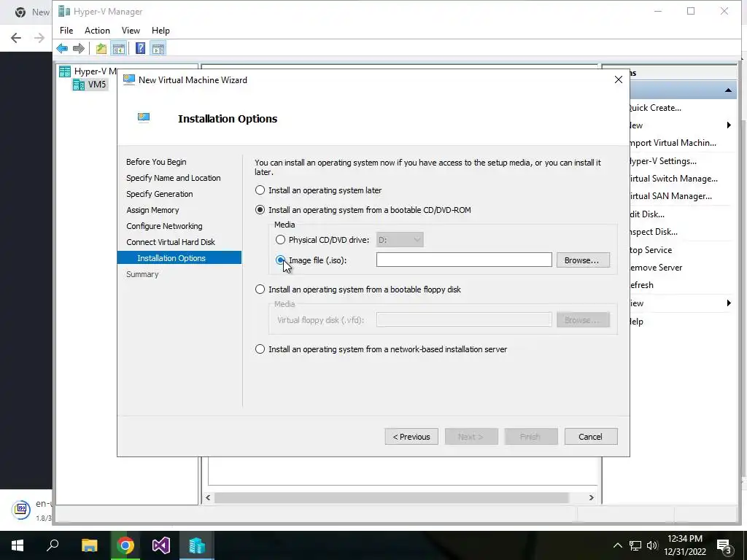Open Virtual SAN Manager in Actions pane

(671, 197)
